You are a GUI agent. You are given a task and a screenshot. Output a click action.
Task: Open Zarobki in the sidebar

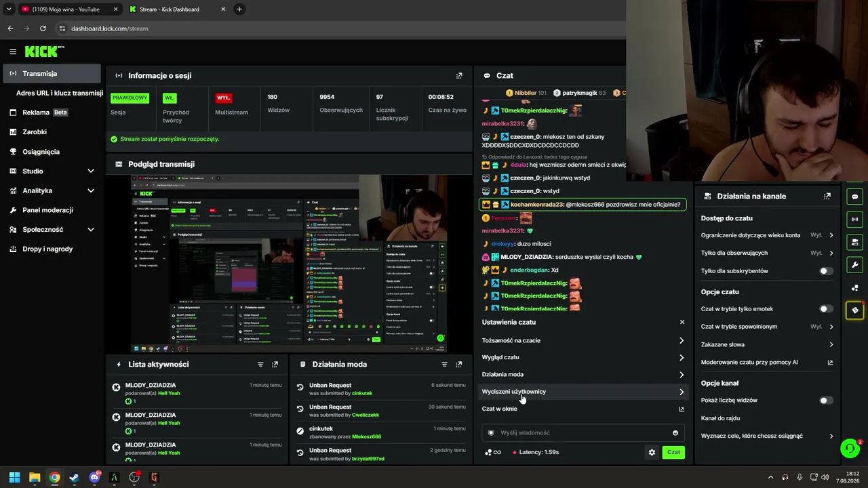tap(52, 132)
